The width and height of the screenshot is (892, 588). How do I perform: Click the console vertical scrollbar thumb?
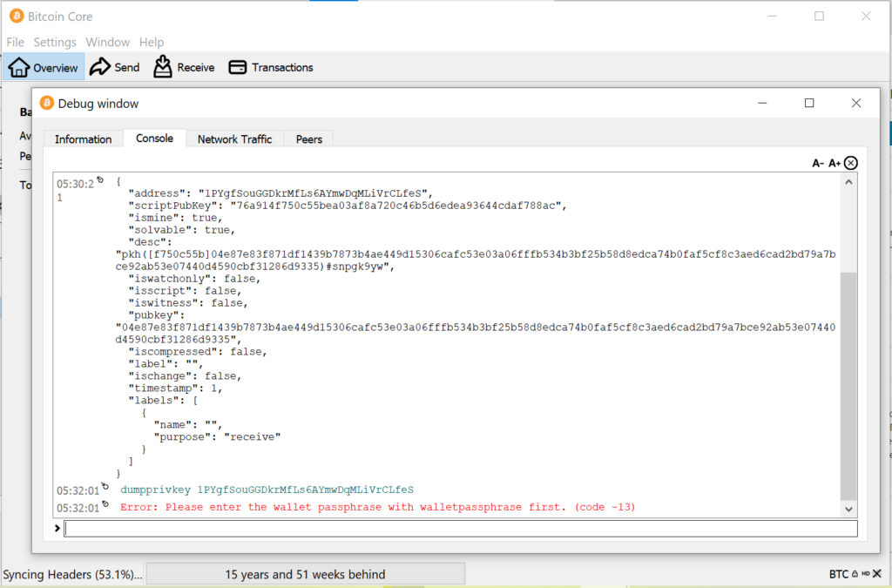(x=848, y=386)
